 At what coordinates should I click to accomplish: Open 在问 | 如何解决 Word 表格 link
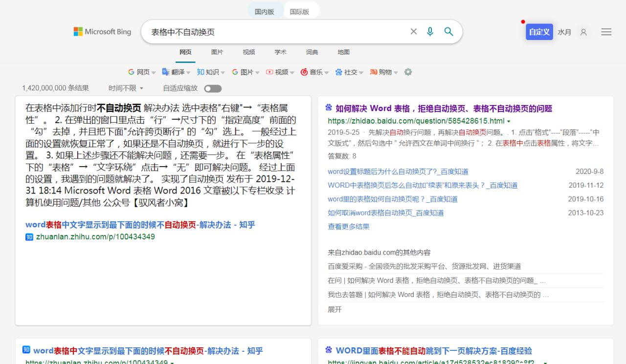[437, 280]
